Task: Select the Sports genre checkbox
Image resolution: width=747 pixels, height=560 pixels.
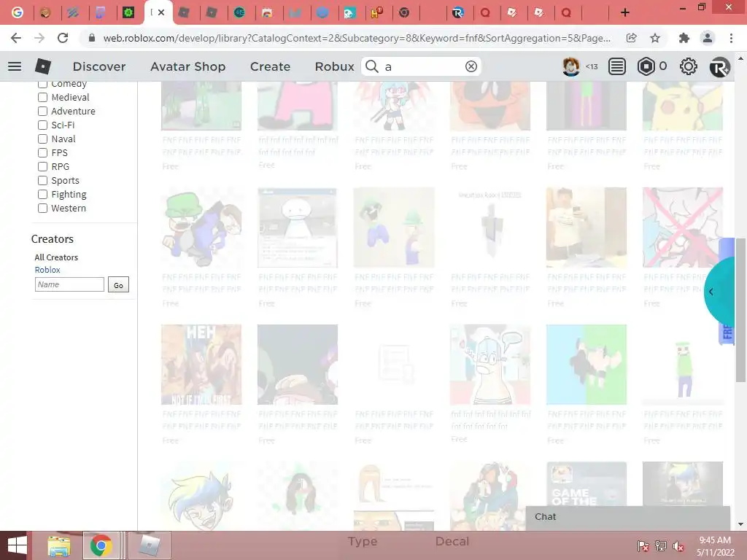Action: pyautogui.click(x=42, y=181)
